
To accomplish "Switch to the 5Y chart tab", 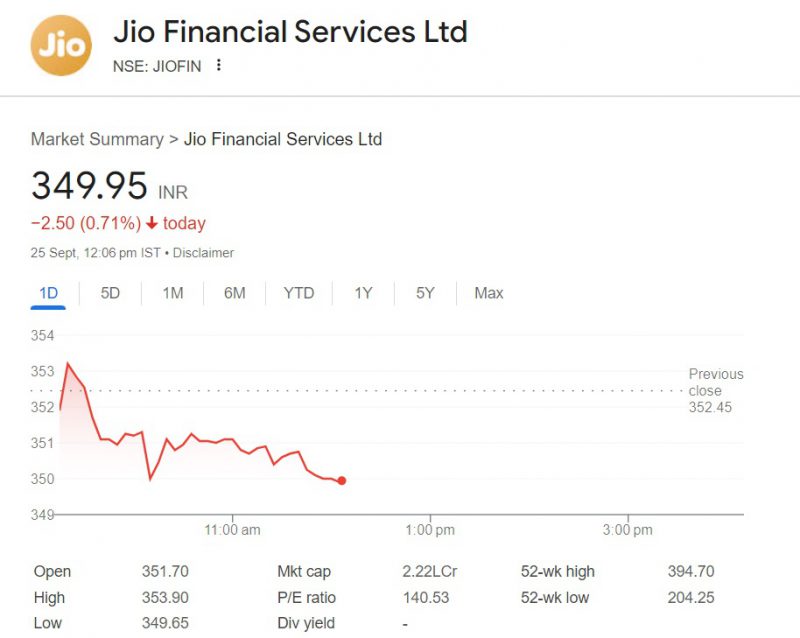I will pyautogui.click(x=423, y=293).
